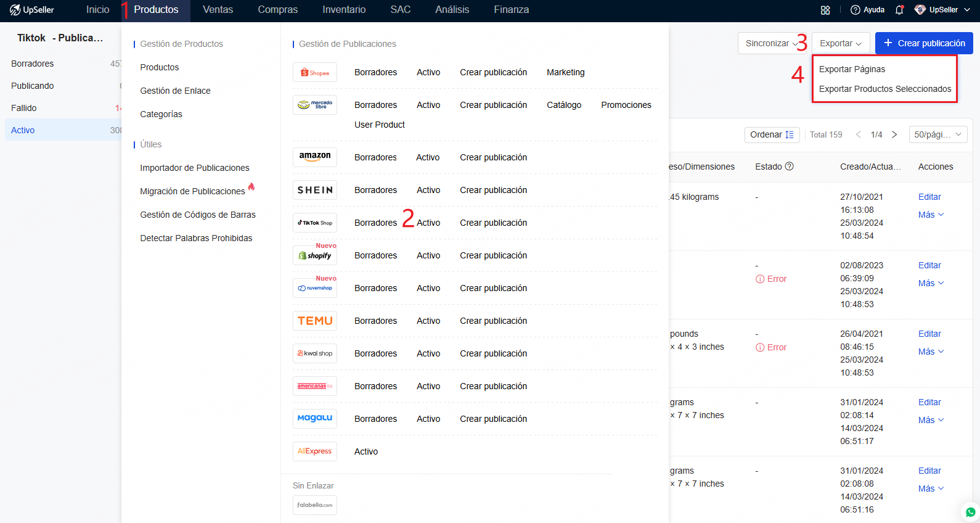The height and width of the screenshot is (523, 980).
Task: Select the SHEIN marketplace logo
Action: [315, 190]
